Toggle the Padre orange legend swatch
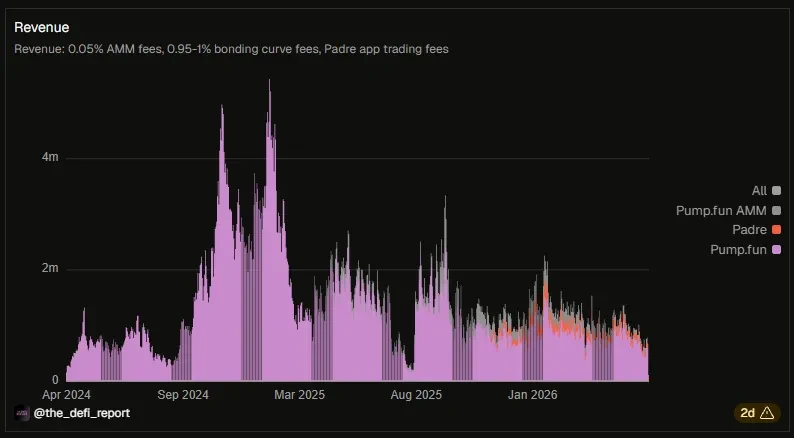The width and height of the screenshot is (794, 438). (x=776, y=230)
